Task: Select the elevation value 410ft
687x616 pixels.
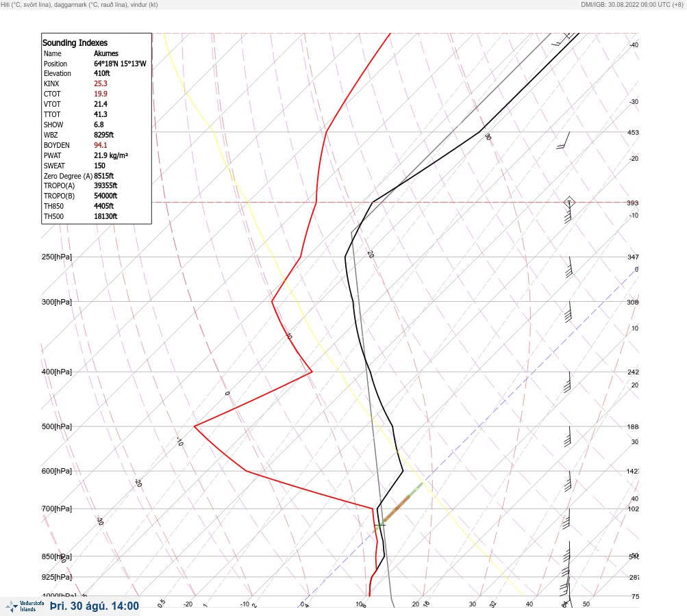Action: pos(102,73)
